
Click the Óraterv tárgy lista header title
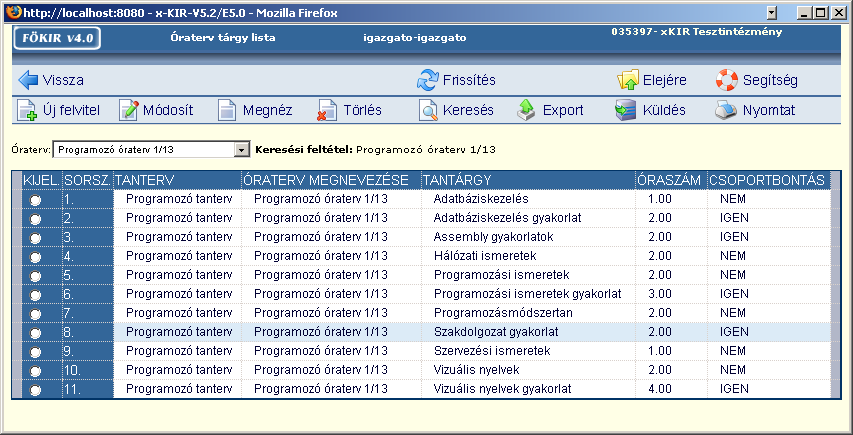(x=222, y=38)
